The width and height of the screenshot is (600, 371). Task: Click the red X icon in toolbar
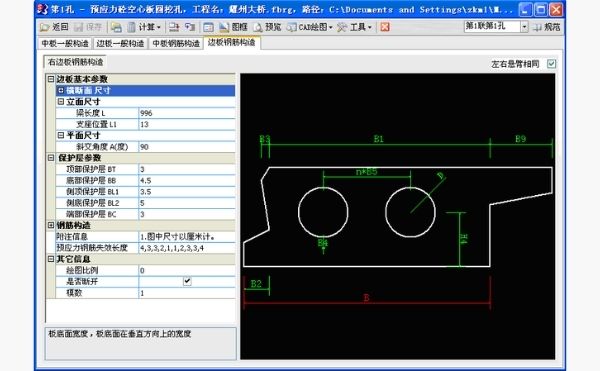(385, 27)
